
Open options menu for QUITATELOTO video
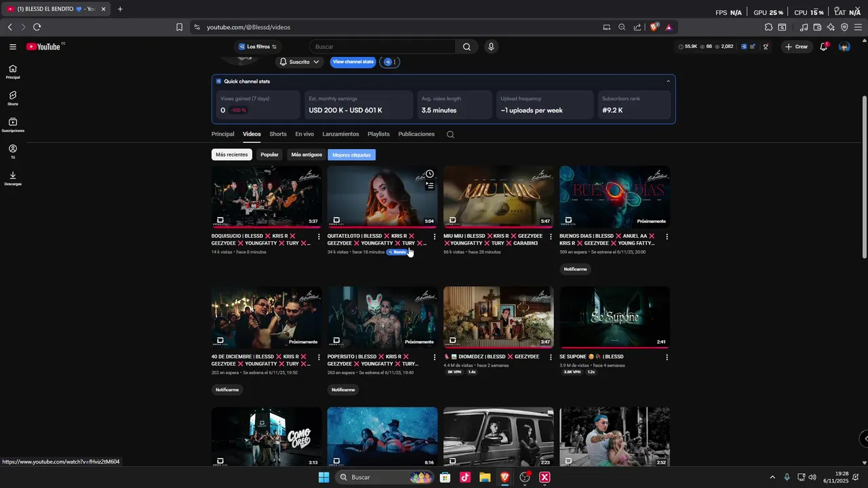[435, 237]
